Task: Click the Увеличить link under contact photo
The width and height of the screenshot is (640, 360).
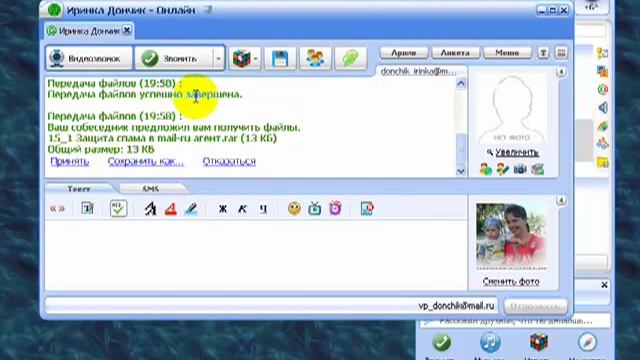Action: pos(517,153)
